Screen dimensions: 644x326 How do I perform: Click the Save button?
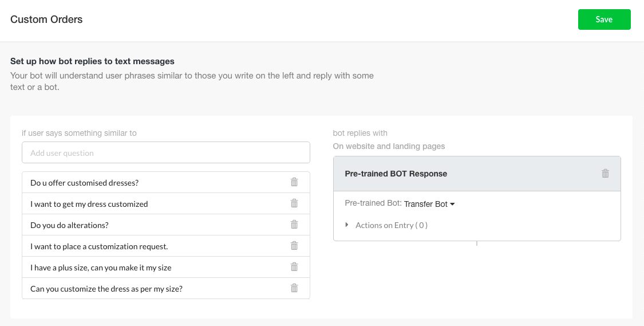click(x=604, y=19)
